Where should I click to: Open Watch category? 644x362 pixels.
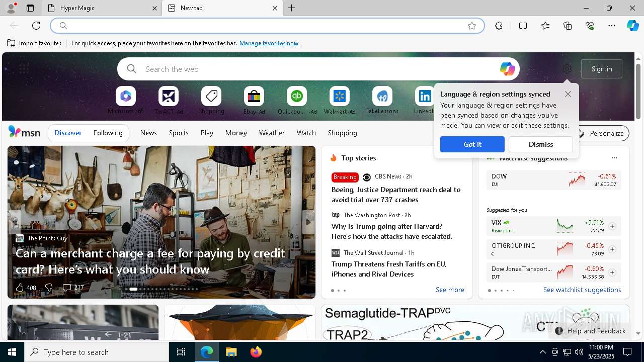tap(306, 133)
